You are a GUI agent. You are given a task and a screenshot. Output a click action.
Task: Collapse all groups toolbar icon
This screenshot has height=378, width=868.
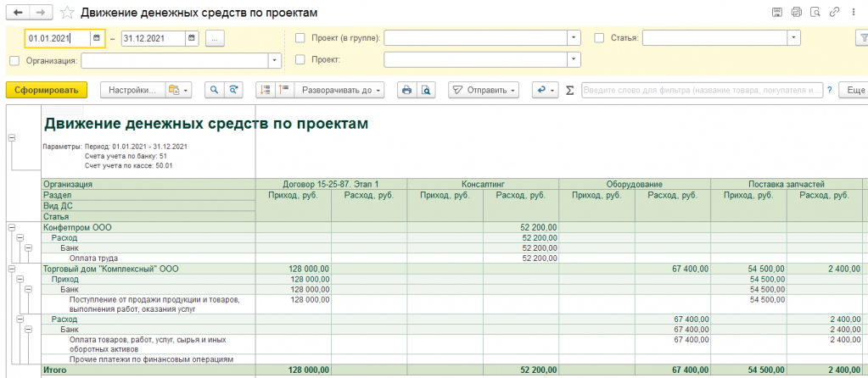tap(284, 90)
